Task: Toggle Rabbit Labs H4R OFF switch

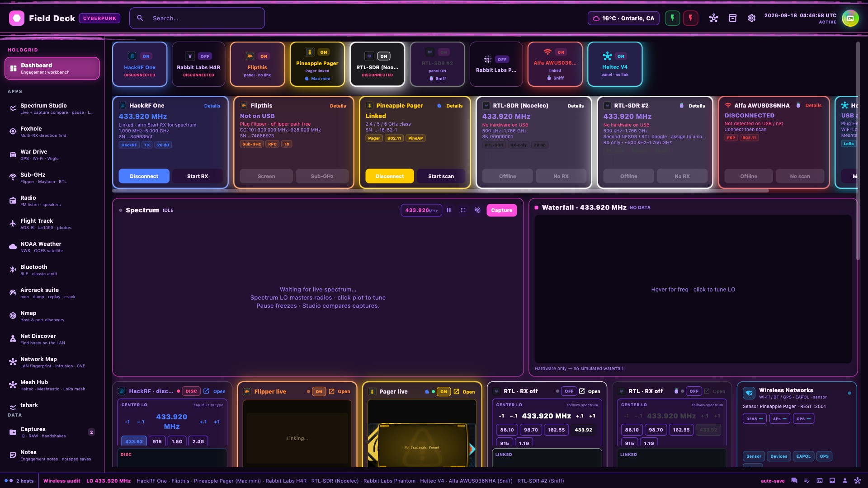Action: (205, 56)
